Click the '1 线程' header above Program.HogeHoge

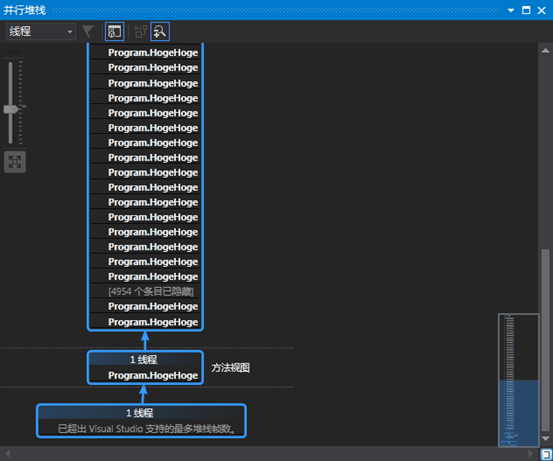[x=145, y=360]
